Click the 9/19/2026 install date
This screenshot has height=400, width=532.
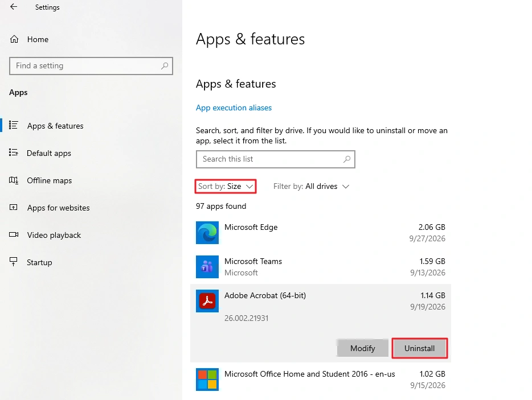428,307
